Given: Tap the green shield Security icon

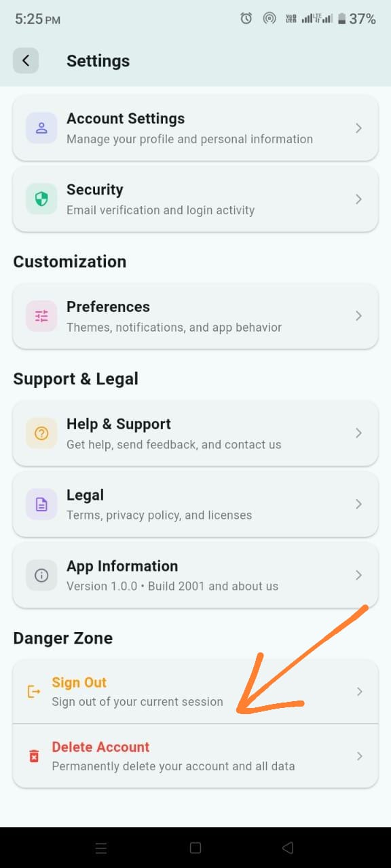Looking at the screenshot, I should click(x=41, y=199).
